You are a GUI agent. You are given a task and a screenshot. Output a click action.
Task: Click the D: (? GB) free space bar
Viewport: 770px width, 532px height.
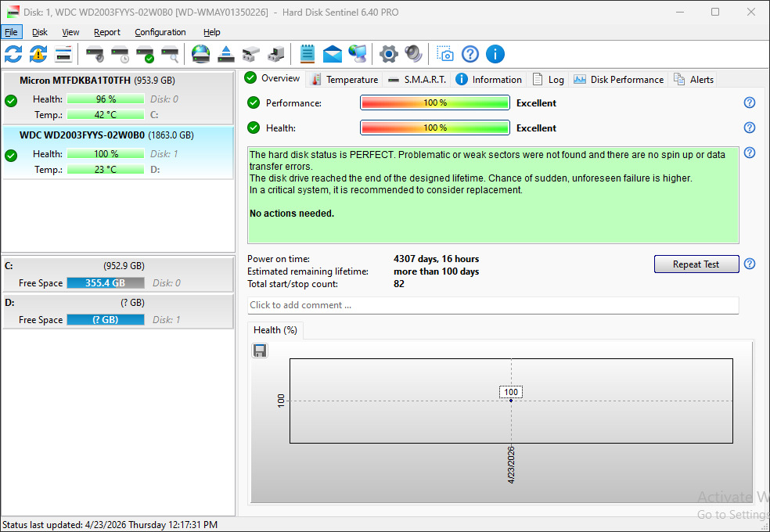click(x=106, y=320)
